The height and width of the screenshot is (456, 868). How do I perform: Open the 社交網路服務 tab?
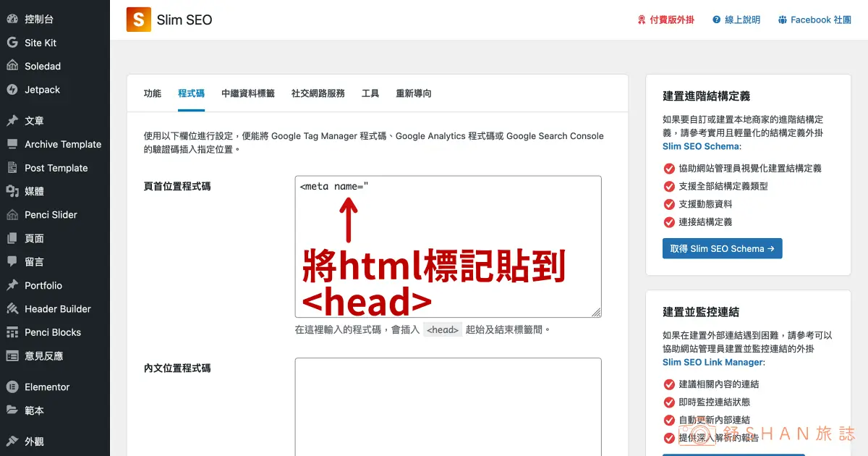[x=318, y=93]
